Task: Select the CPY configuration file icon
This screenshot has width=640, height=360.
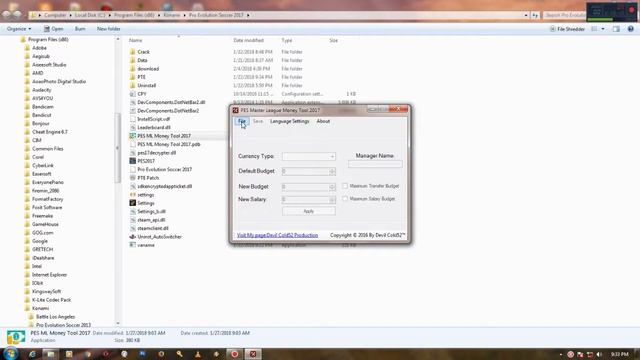Action: pos(133,94)
